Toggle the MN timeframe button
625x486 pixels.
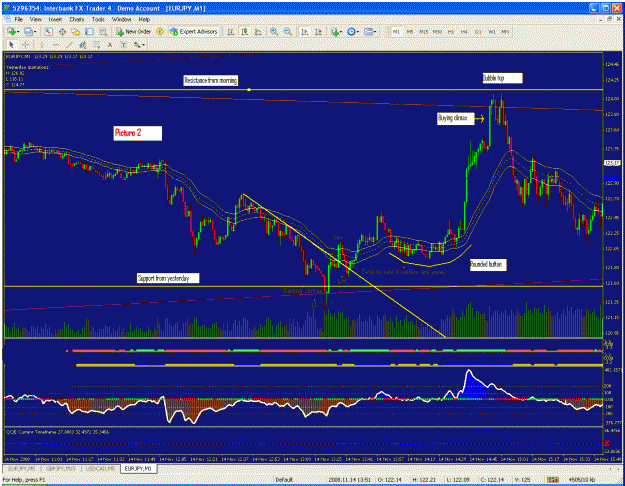[505, 31]
